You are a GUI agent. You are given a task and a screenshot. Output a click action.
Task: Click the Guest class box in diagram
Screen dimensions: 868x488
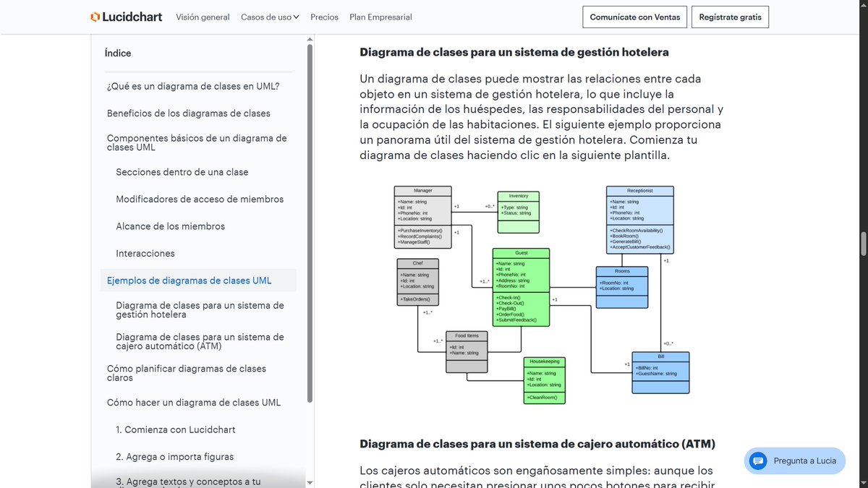(521, 287)
